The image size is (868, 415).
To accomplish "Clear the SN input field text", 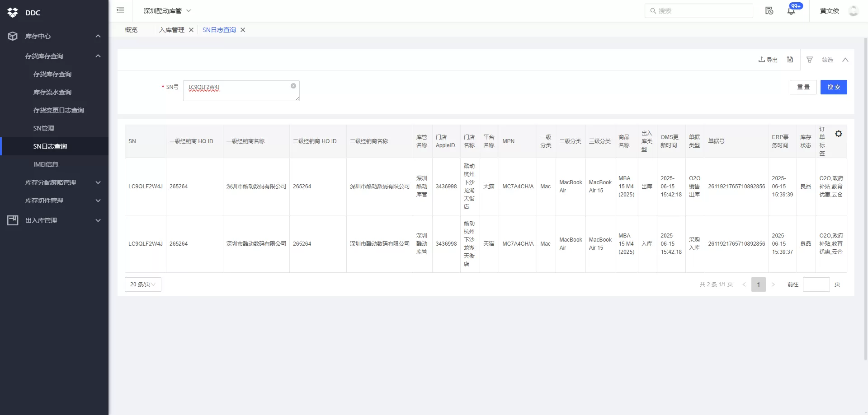I will point(293,86).
